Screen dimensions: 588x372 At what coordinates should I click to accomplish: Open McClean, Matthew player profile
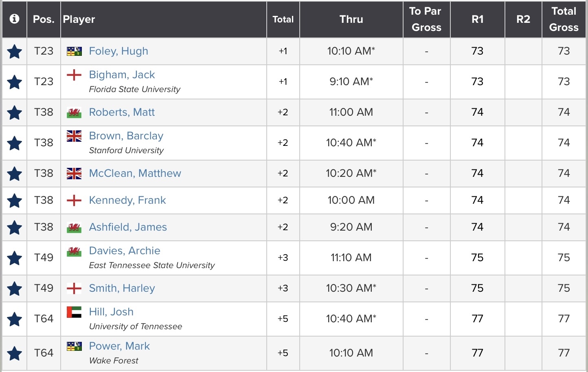coord(135,174)
